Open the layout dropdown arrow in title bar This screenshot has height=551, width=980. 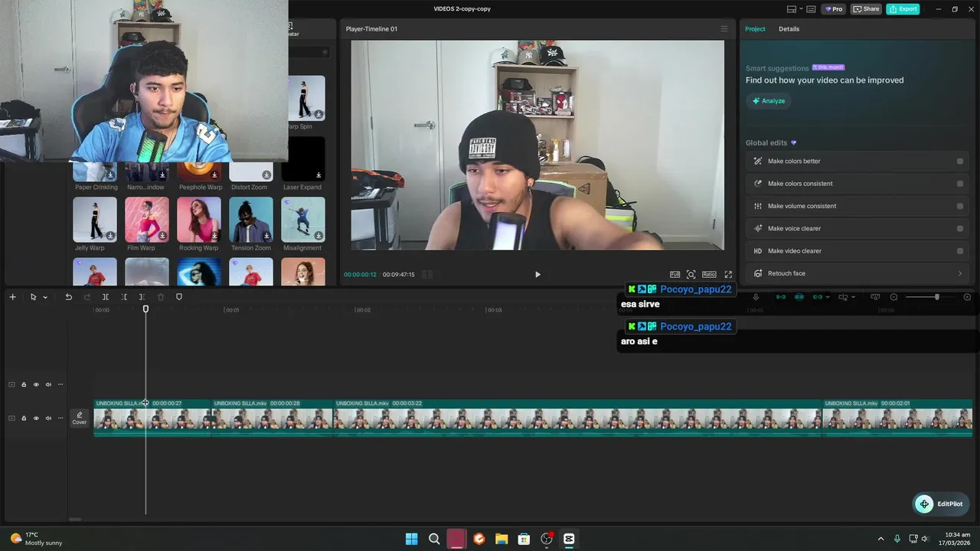(x=801, y=9)
